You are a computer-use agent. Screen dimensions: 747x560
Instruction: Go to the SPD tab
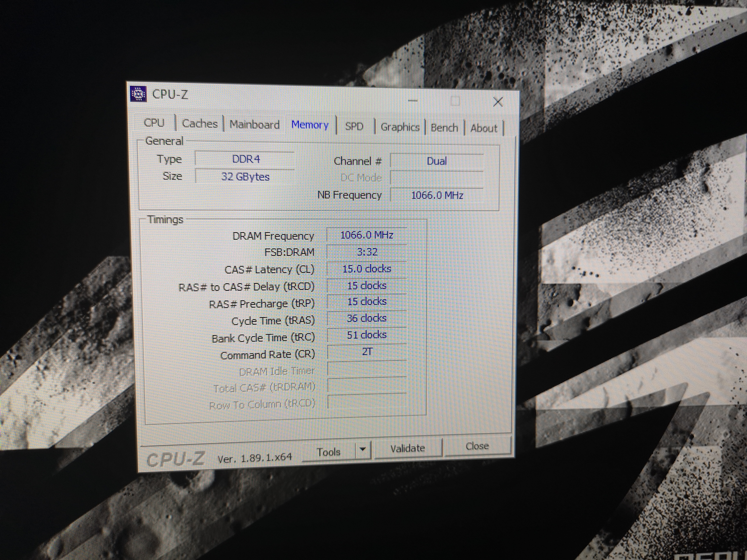click(x=354, y=126)
